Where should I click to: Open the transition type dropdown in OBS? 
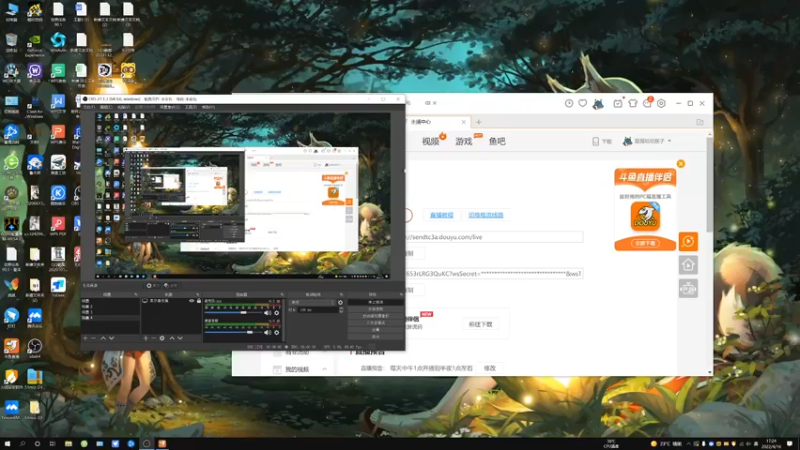(x=312, y=303)
